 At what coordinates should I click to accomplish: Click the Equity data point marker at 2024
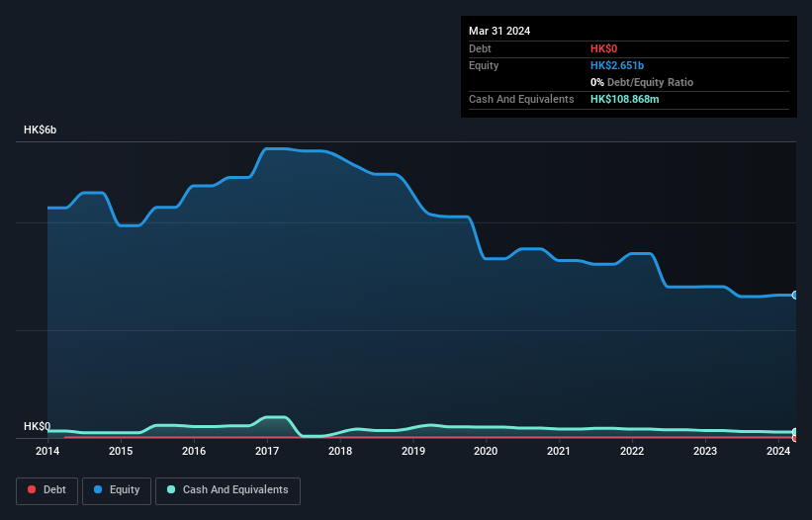(x=795, y=295)
